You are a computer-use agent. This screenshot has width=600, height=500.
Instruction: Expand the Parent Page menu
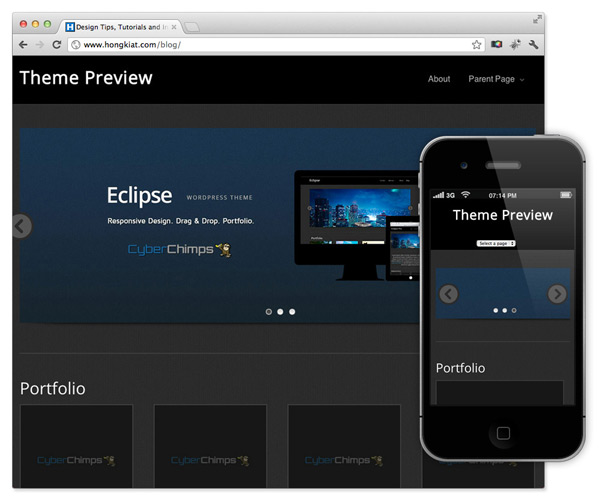(496, 79)
